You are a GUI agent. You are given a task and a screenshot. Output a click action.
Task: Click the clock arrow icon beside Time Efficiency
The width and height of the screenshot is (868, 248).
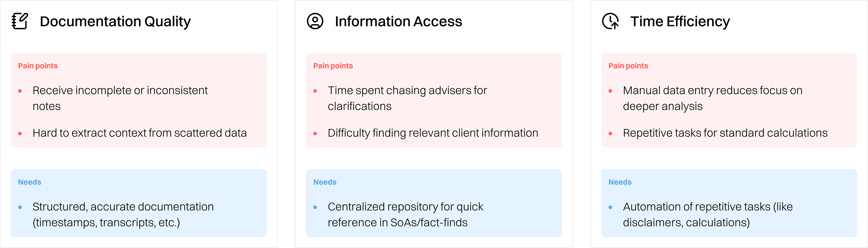(x=610, y=21)
